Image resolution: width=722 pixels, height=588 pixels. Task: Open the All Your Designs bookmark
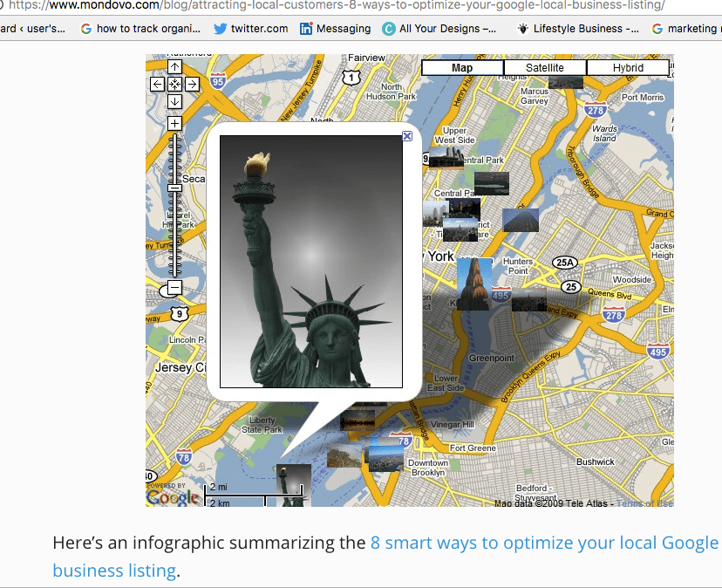[x=439, y=29]
